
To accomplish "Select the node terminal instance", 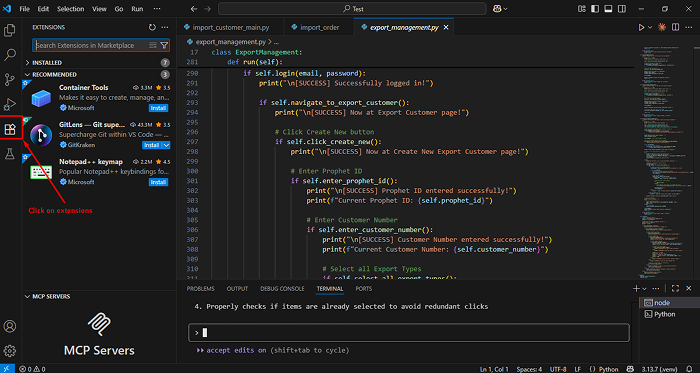I will tap(666, 303).
